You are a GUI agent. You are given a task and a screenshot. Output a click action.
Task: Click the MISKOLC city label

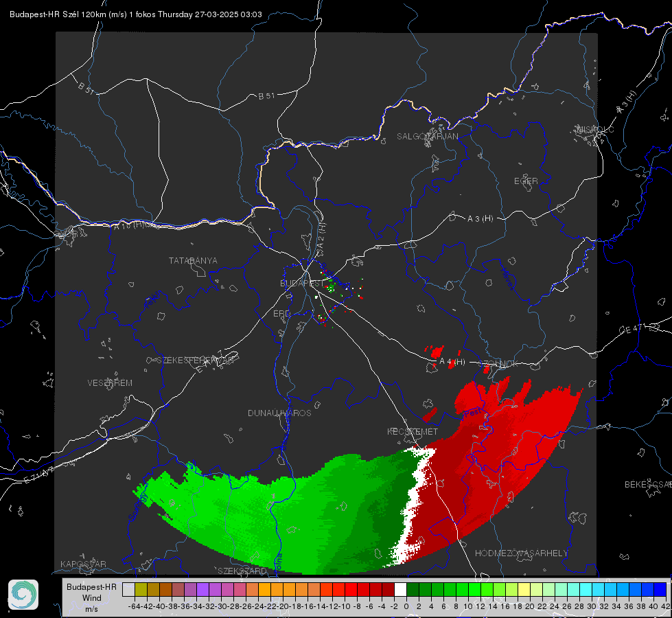coord(595,130)
